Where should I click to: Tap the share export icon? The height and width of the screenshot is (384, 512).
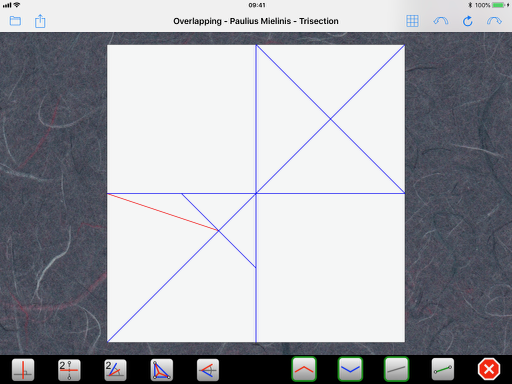point(40,21)
